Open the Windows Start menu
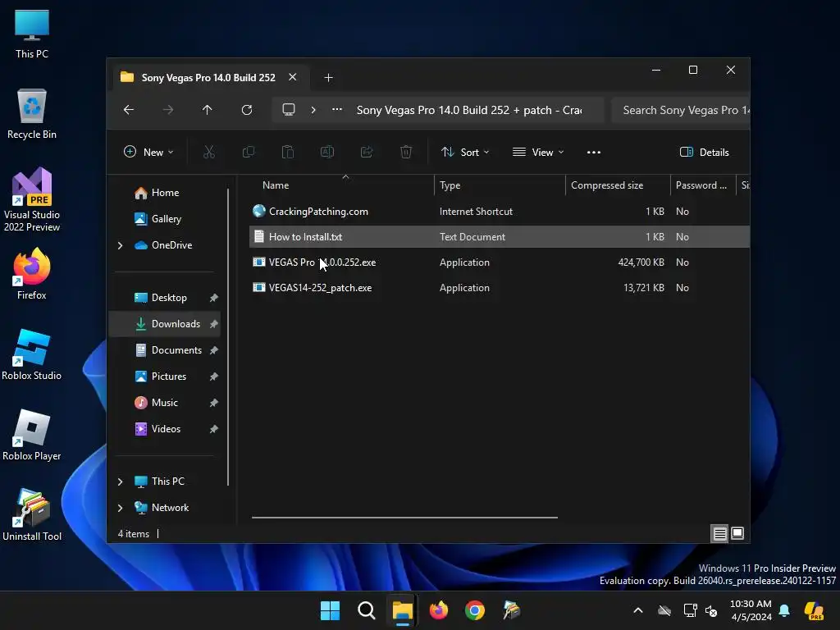The height and width of the screenshot is (630, 840). 330,610
